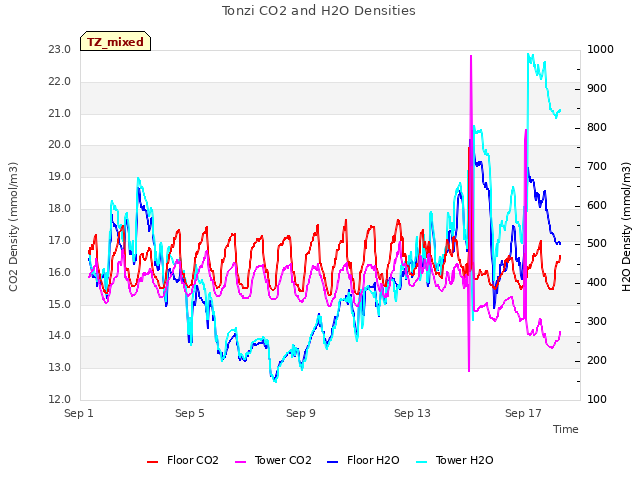This screenshot has height=480, width=640.
Task: Click the 23.0 left axis value
Action: pyautogui.click(x=60, y=50)
